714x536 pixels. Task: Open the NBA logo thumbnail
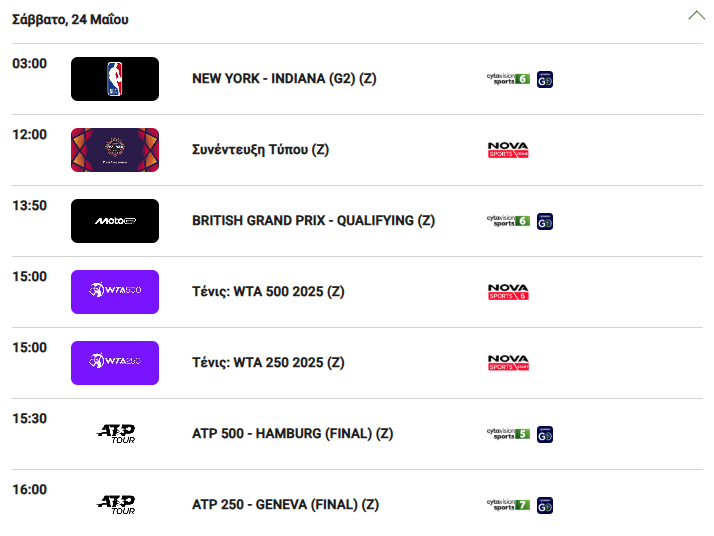[x=115, y=79]
